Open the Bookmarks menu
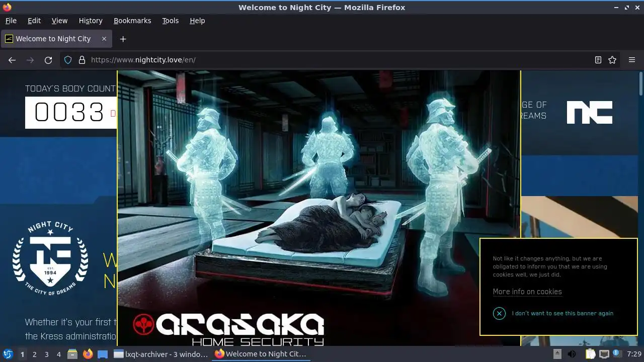The width and height of the screenshot is (644, 362). coord(132,21)
